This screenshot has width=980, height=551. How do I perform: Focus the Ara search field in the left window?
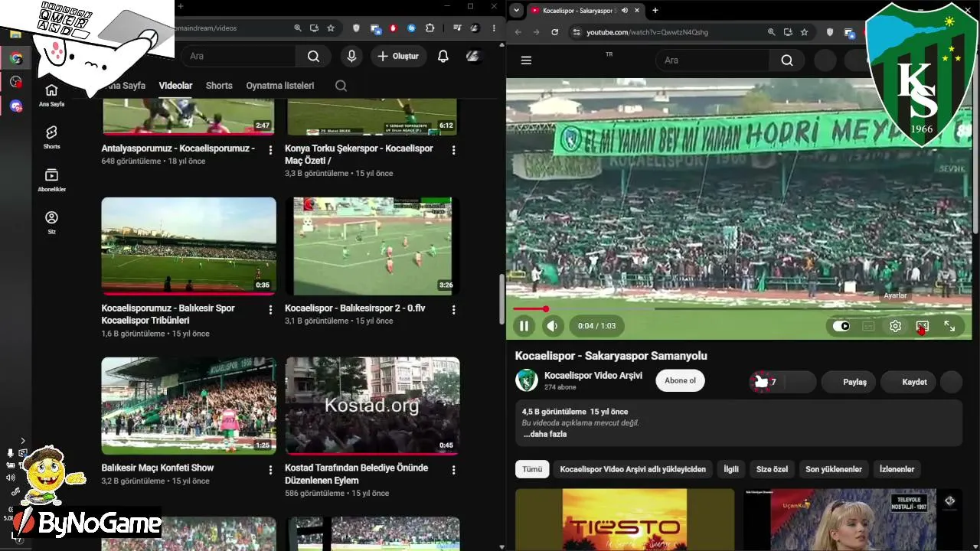pyautogui.click(x=237, y=56)
